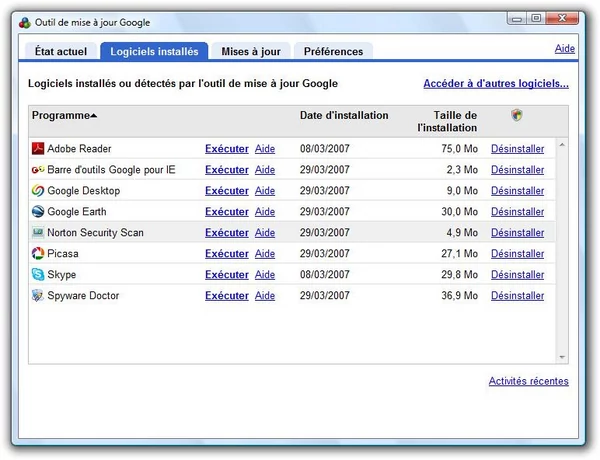The image size is (600, 460).
Task: Switch to the État actuel tab
Action: (61, 51)
